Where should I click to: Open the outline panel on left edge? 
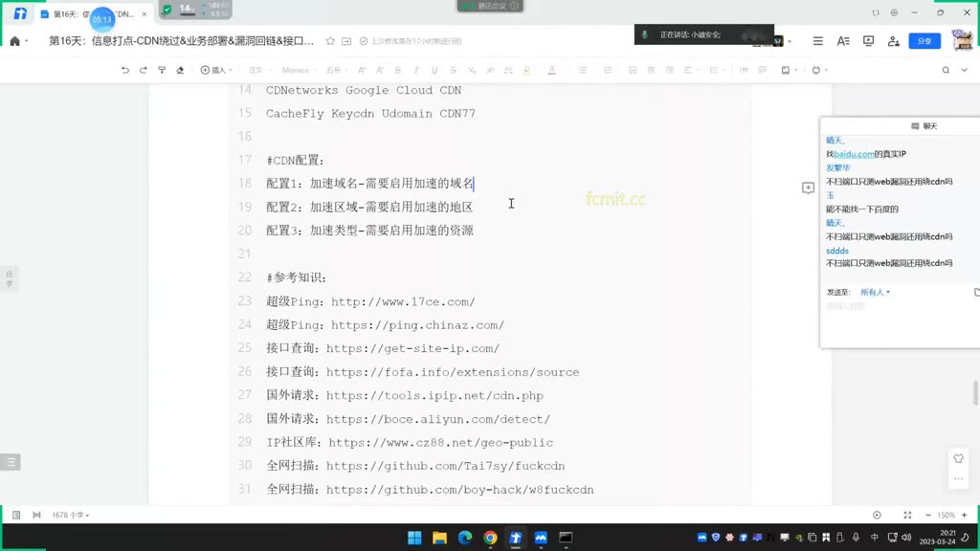[x=11, y=462]
